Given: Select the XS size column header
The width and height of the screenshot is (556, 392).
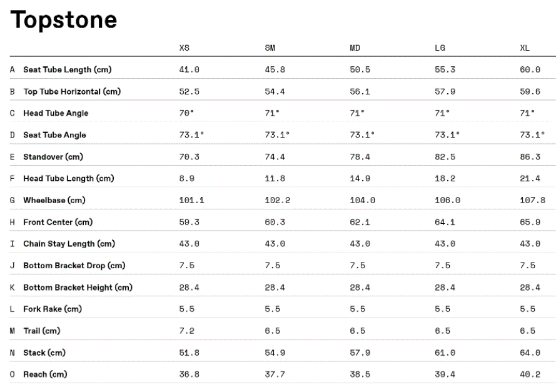Looking at the screenshot, I should point(184,48).
